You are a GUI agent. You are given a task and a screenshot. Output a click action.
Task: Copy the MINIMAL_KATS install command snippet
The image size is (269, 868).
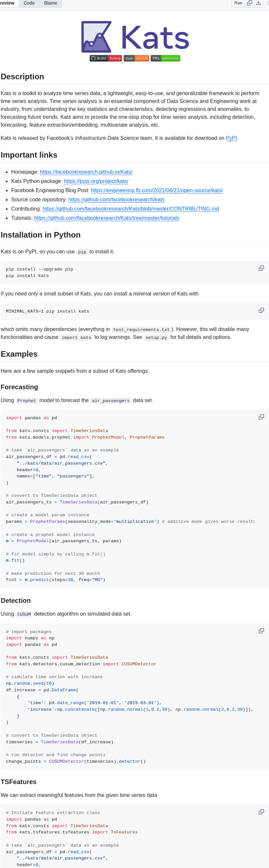coord(261,310)
